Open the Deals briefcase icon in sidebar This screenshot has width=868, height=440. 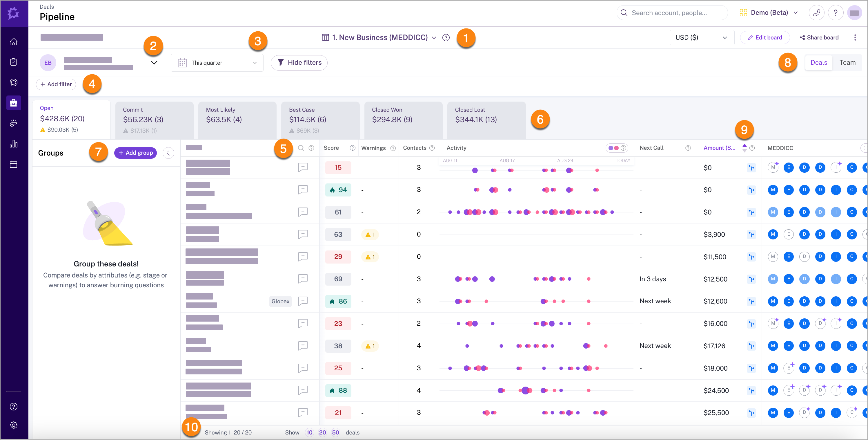click(13, 103)
